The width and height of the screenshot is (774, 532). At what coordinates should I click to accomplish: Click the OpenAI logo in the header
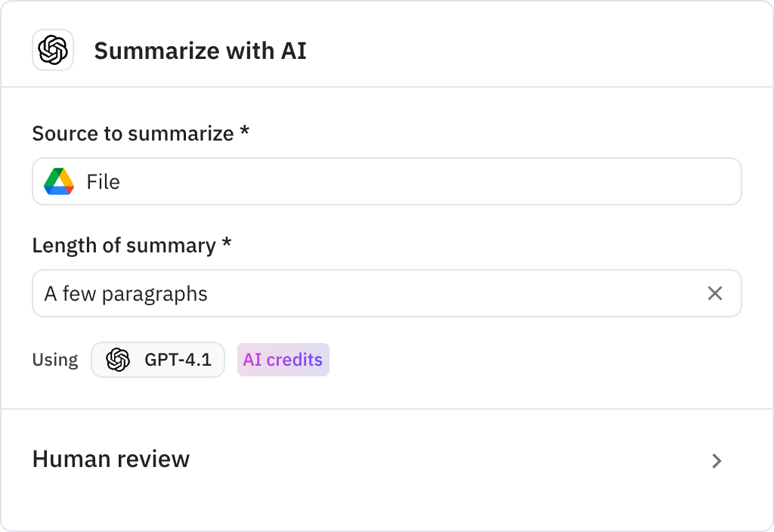[53, 50]
